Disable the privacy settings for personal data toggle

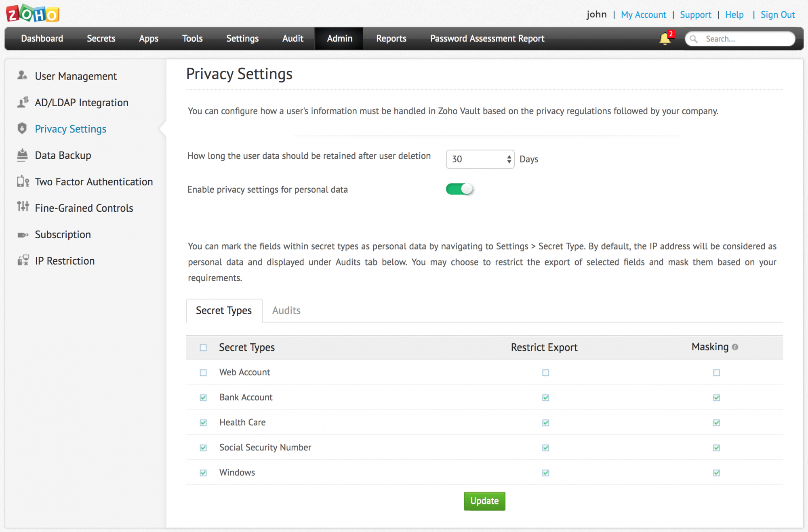coord(459,189)
